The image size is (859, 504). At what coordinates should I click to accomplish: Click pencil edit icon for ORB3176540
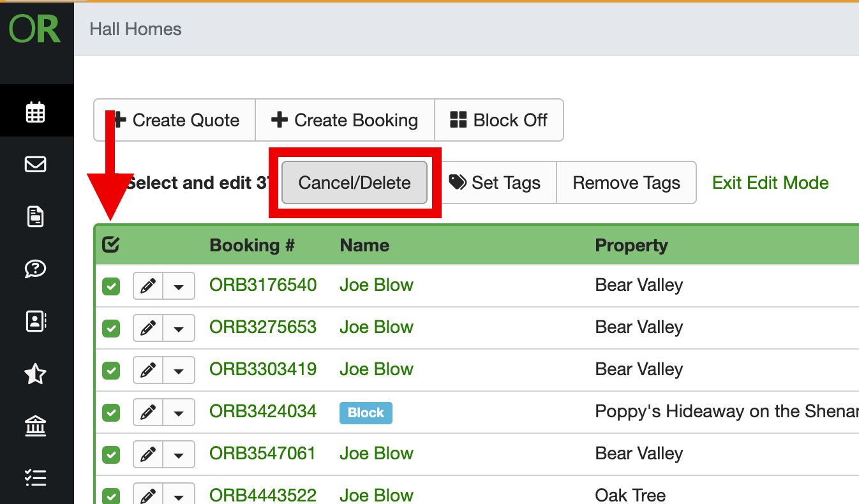[x=148, y=286]
